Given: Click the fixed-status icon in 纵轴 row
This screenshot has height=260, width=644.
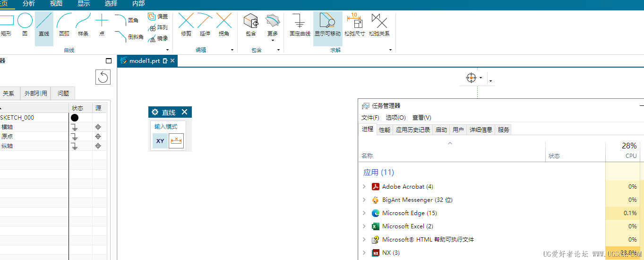Looking at the screenshot, I should 74,146.
